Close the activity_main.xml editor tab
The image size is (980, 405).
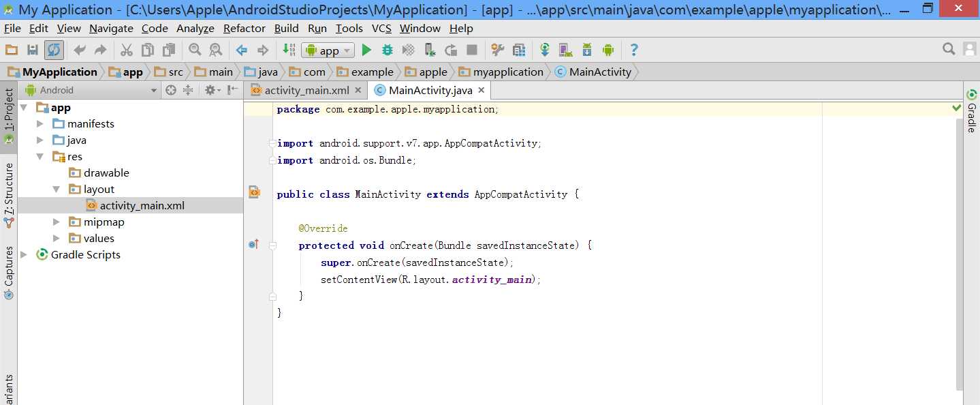click(x=358, y=90)
